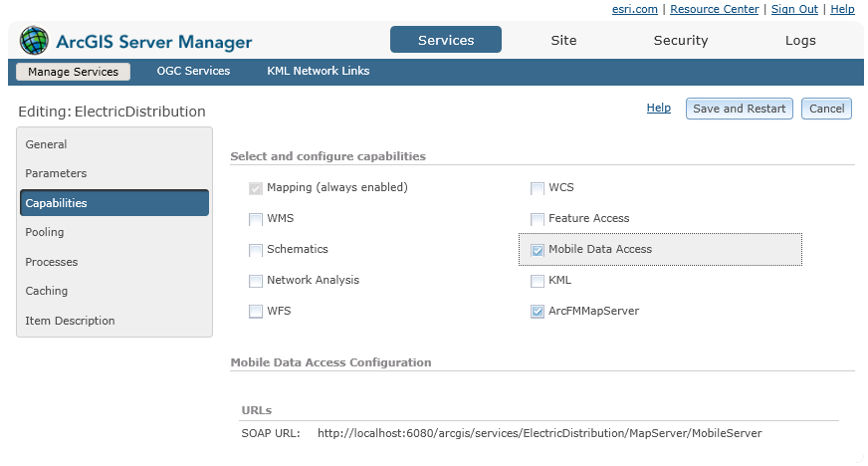Viewport: 868px width, 466px height.
Task: Switch to the Security tab
Action: point(681,41)
